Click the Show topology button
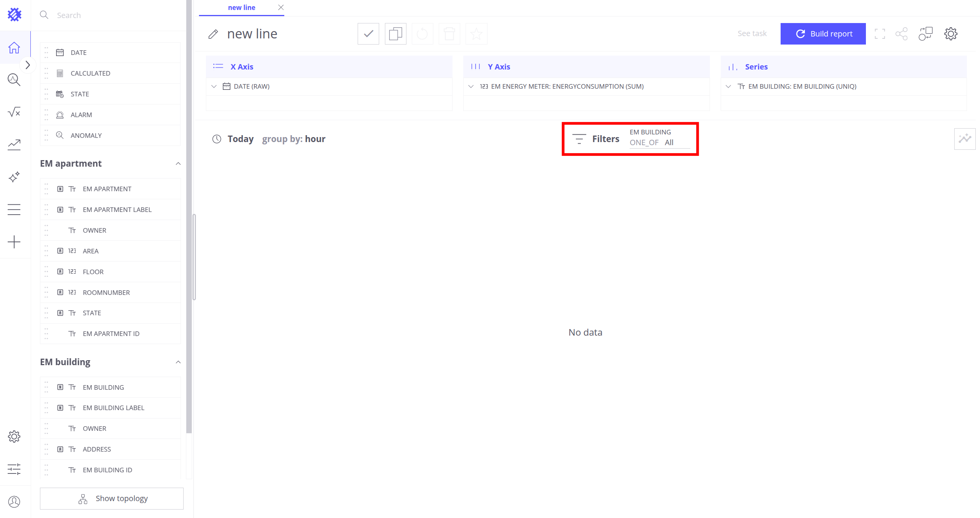Screen dimensions: 980x518 coord(112,498)
